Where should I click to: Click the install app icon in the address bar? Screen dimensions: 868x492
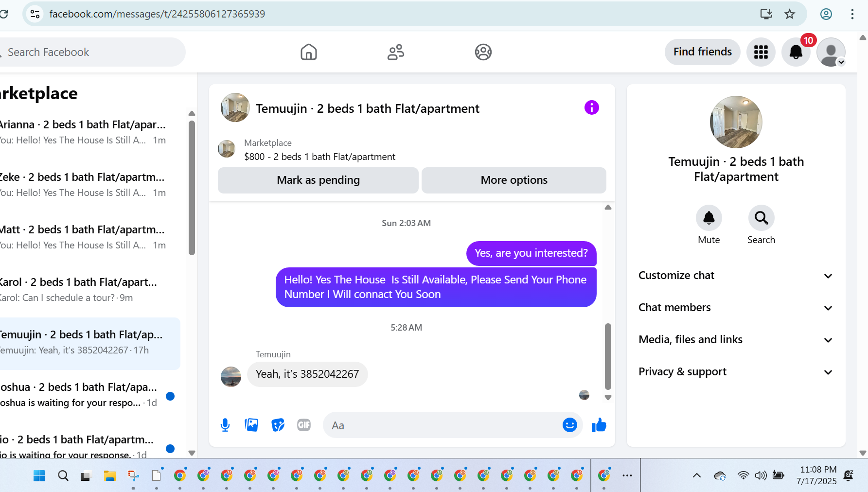pos(766,14)
